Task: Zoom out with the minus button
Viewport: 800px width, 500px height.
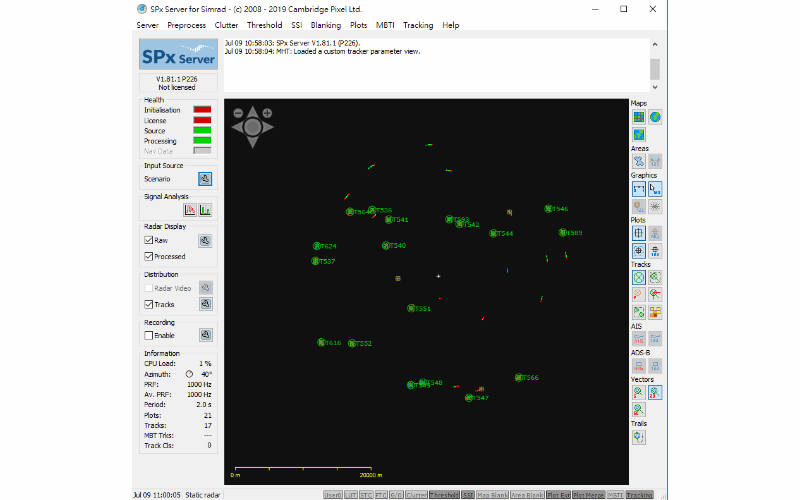Action: point(238,113)
